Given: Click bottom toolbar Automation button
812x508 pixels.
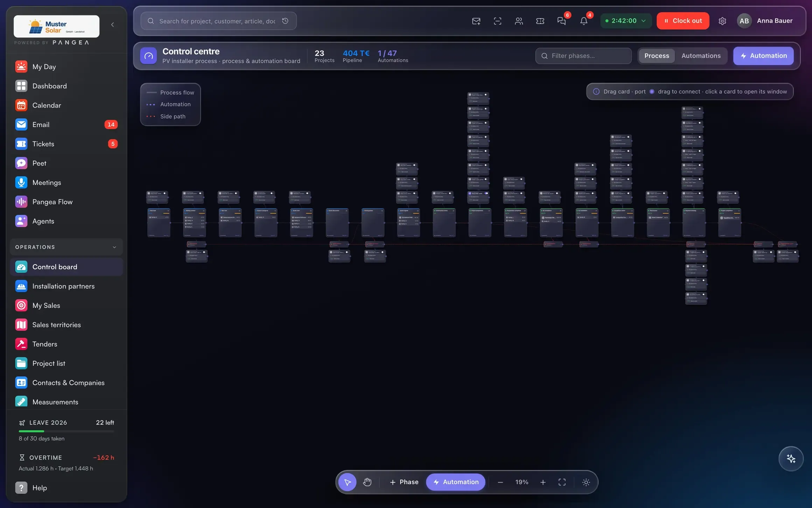Looking at the screenshot, I should click(456, 482).
